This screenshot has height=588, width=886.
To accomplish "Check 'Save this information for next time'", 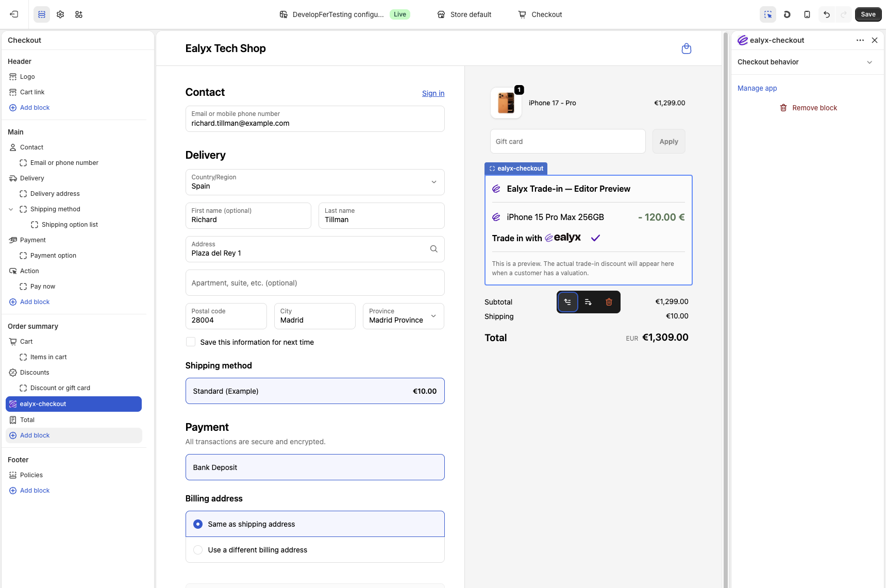I will (191, 342).
